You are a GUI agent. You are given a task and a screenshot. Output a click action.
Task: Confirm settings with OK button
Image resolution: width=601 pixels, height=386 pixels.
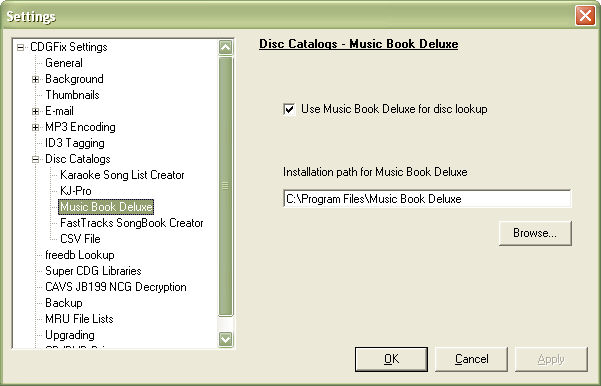point(391,359)
